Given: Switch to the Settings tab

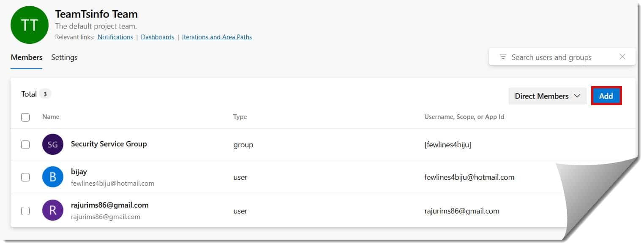Looking at the screenshot, I should coord(64,57).
